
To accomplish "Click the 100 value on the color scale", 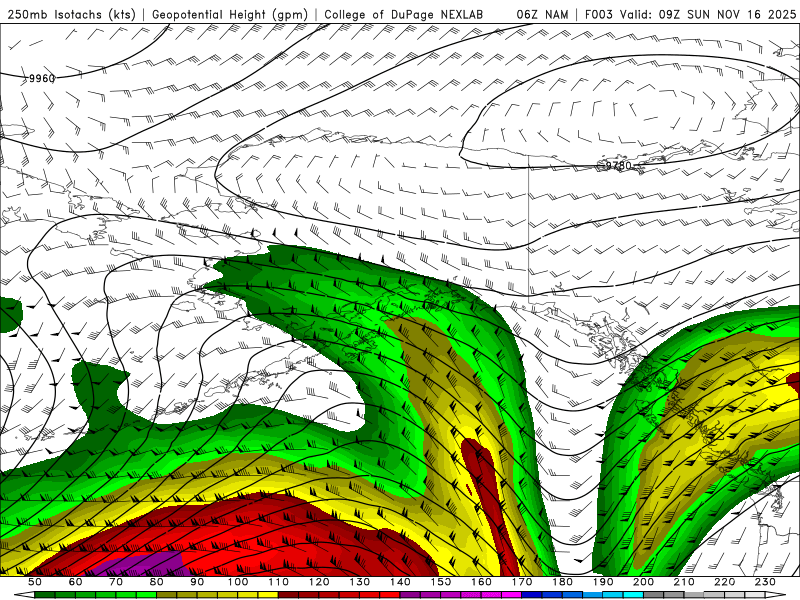I will click(238, 582).
